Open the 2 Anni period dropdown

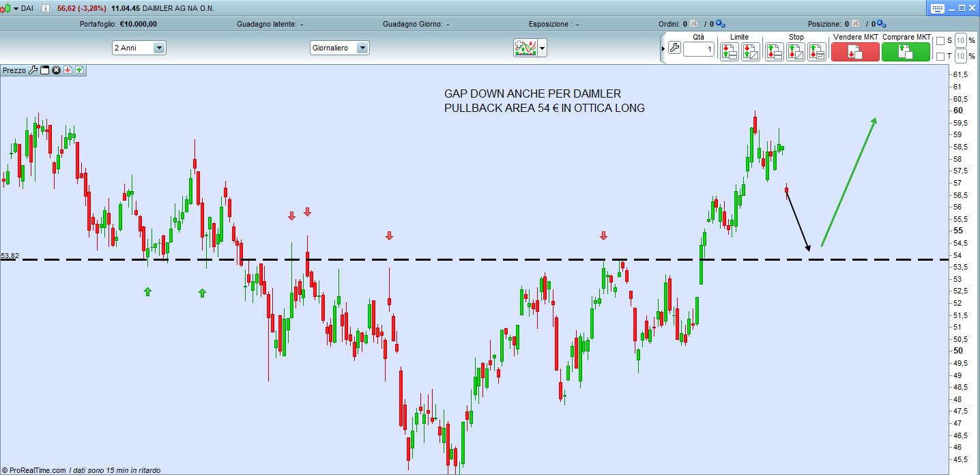[139, 48]
